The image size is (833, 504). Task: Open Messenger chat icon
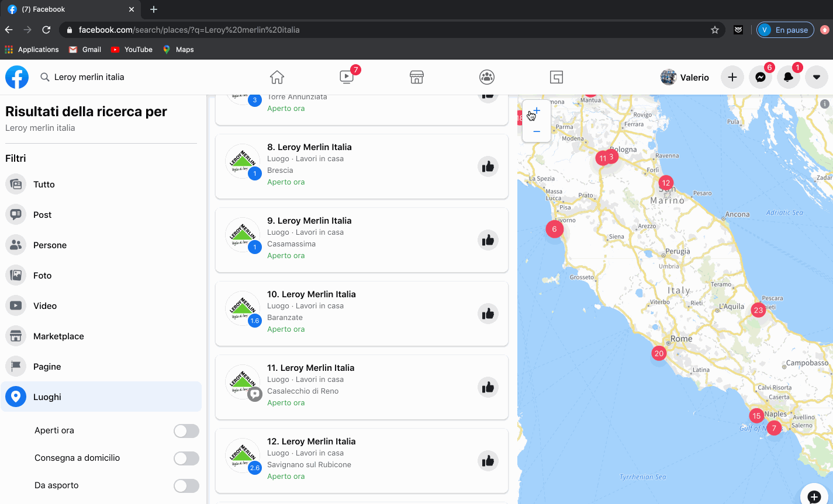[x=761, y=77]
